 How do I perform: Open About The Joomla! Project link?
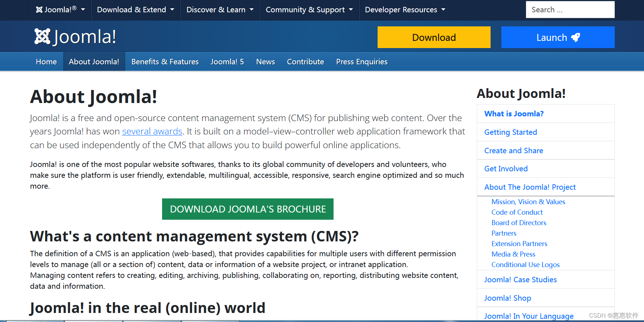click(x=545, y=187)
